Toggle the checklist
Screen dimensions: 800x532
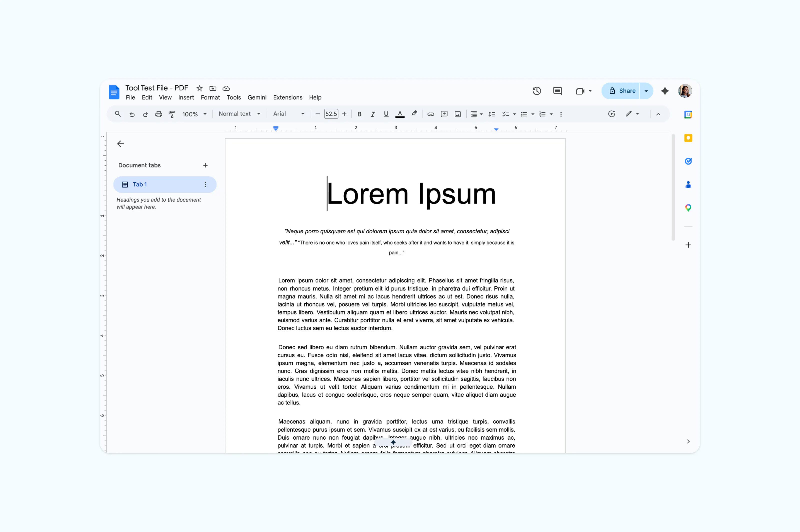(506, 114)
